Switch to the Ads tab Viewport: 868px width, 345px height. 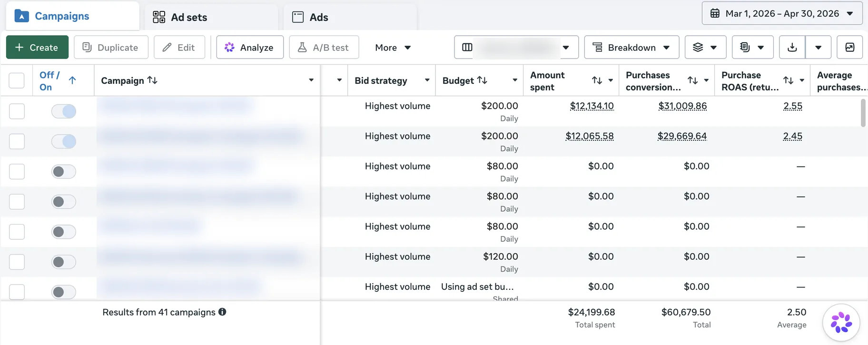coord(350,17)
